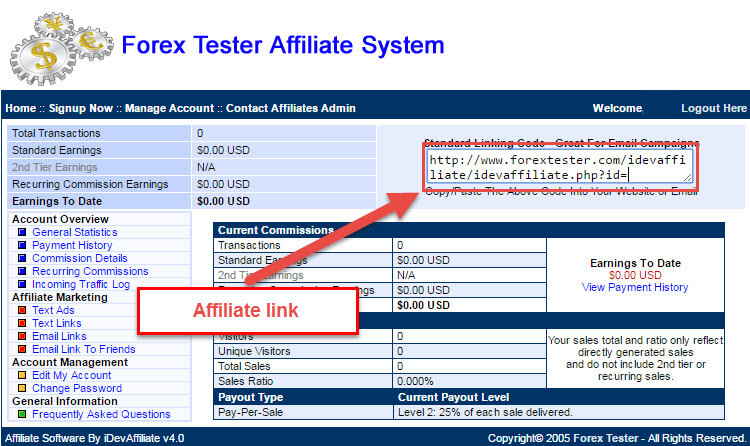Click the Affiliate Marketing section heading

[x=60, y=297]
